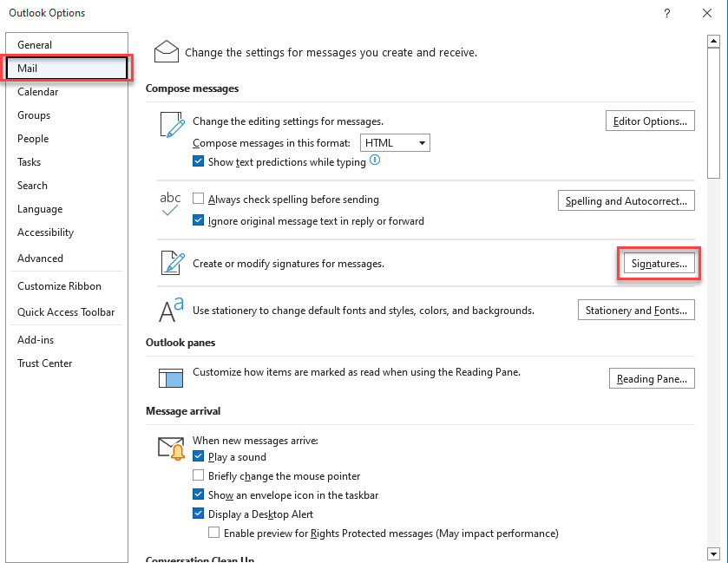Click the envelope icon beside the Mail settings header
728x563 pixels.
click(x=167, y=51)
